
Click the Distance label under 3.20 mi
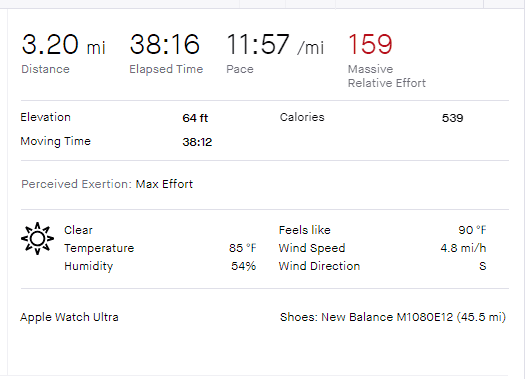pyautogui.click(x=45, y=69)
